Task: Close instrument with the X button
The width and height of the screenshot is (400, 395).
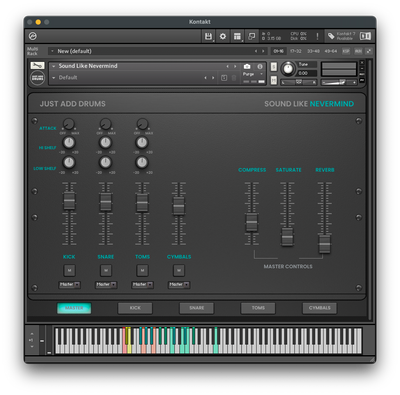Action: 362,62
